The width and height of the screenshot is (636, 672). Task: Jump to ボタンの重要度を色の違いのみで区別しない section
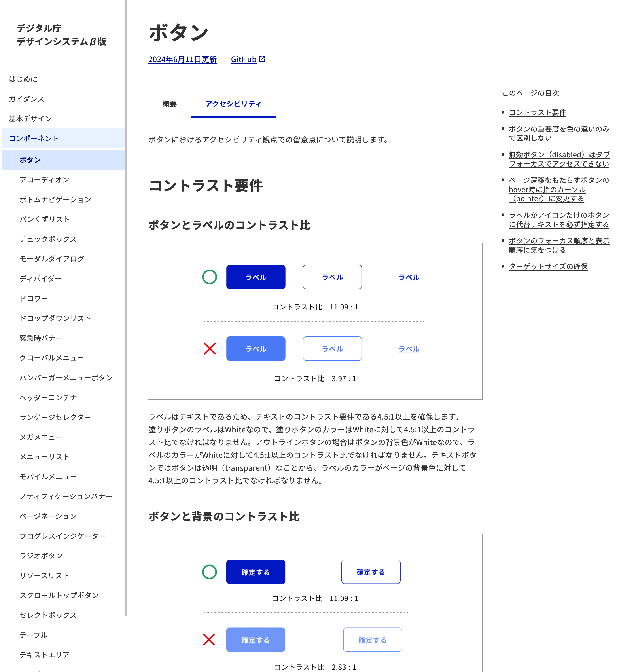coord(559,134)
